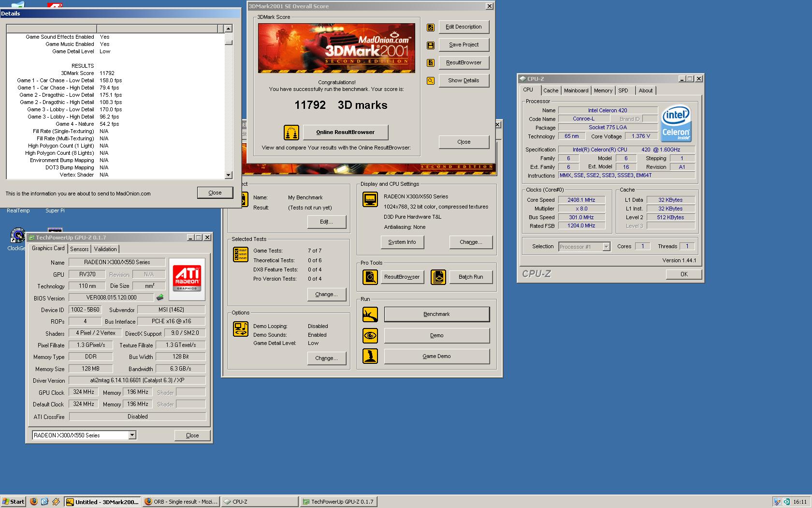Click the Selected Tests checklist icon
812x508 pixels.
point(241,254)
